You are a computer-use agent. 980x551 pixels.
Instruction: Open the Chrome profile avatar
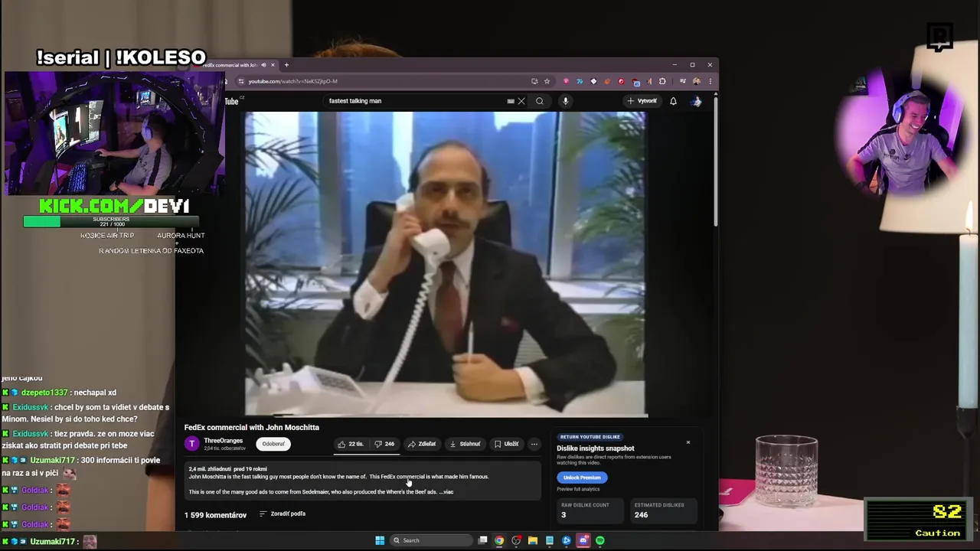click(696, 81)
